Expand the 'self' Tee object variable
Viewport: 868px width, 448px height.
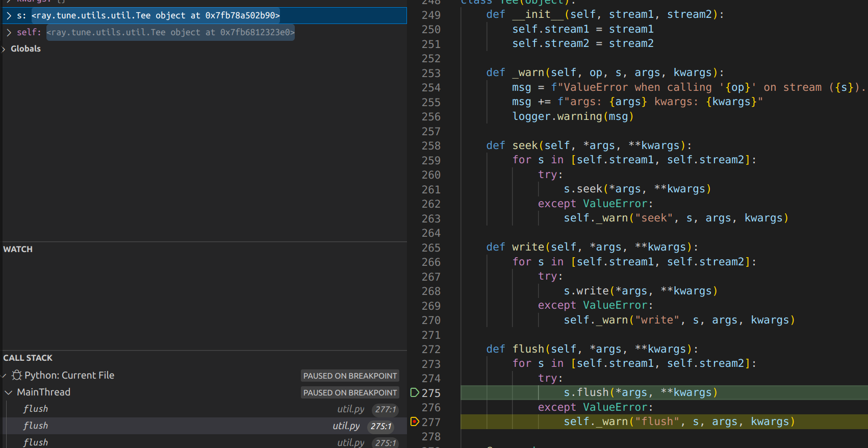[x=9, y=32]
